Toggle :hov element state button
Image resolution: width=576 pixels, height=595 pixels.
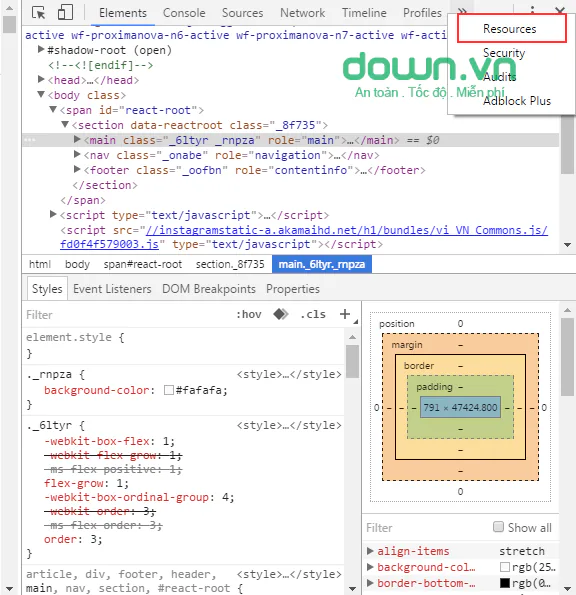tap(249, 314)
